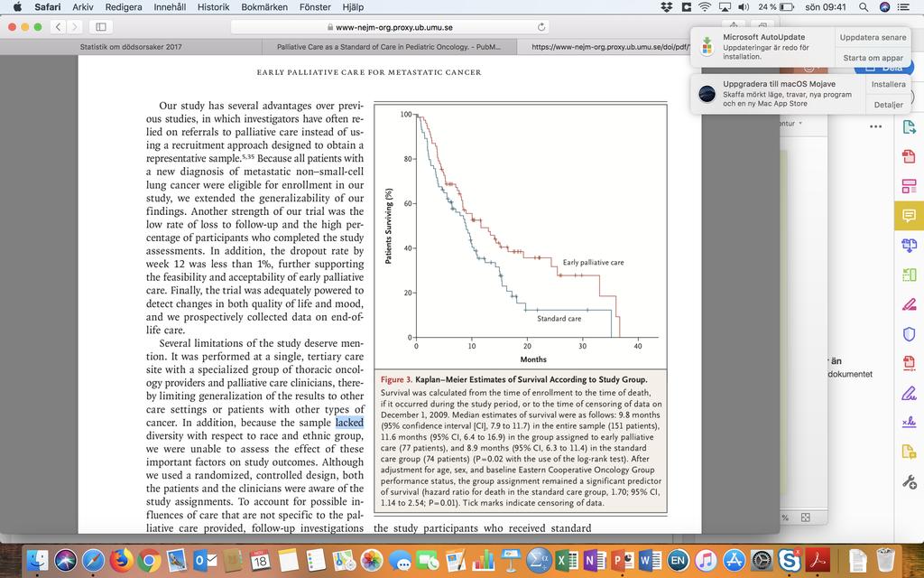924x578 pixels.
Task: Open Skype from the Dock
Action: pyautogui.click(x=789, y=560)
